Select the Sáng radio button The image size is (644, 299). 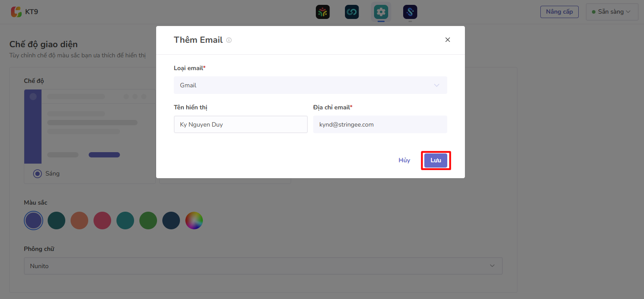[37, 174]
